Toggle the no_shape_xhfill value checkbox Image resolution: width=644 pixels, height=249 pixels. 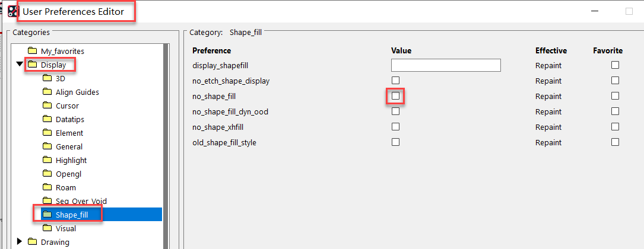395,126
